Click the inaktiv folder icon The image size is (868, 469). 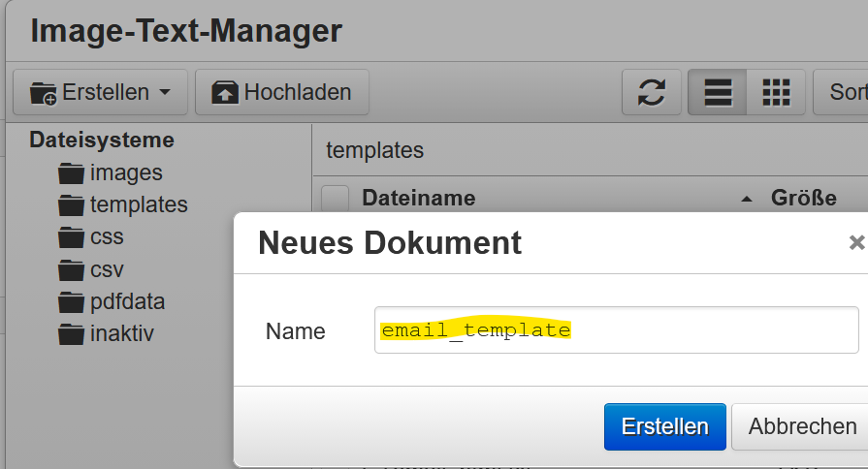pyautogui.click(x=72, y=334)
